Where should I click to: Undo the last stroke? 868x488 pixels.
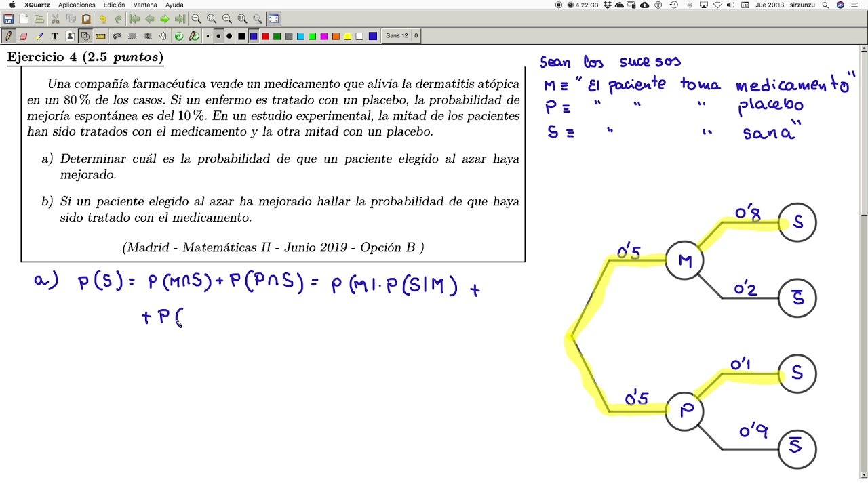pyautogui.click(x=102, y=19)
